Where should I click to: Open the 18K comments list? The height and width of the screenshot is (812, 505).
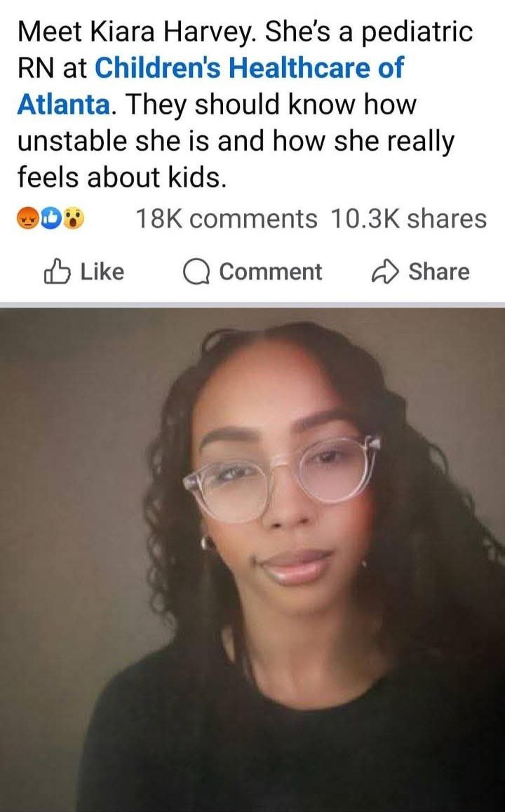pyautogui.click(x=227, y=219)
